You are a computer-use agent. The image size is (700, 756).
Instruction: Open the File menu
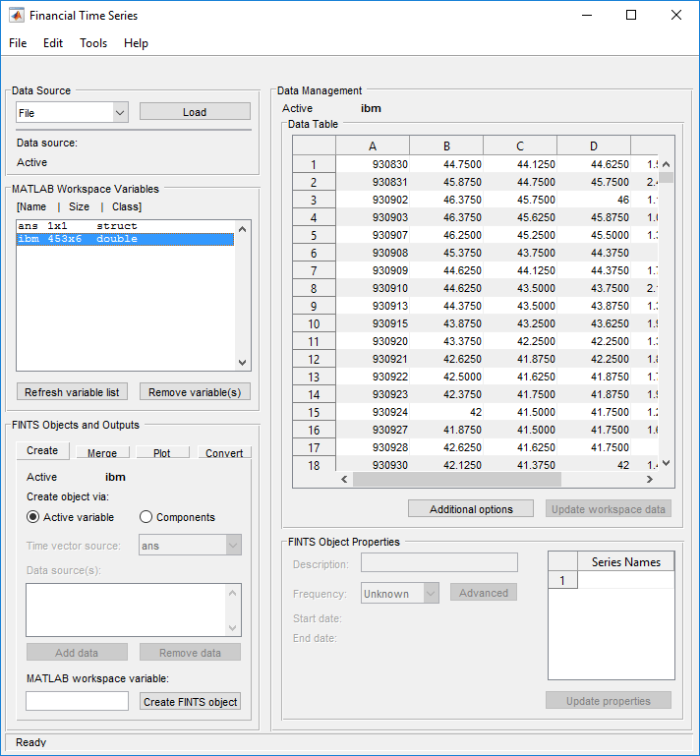pyautogui.click(x=18, y=43)
